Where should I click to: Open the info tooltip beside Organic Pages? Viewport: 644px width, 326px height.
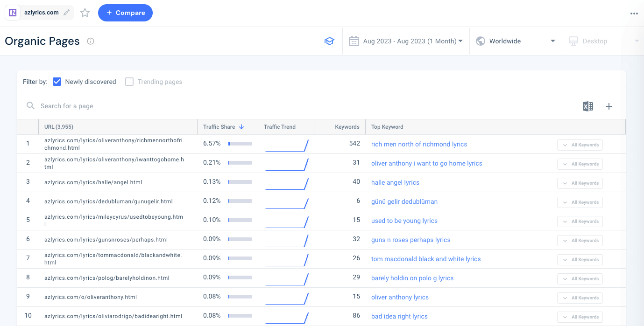pyautogui.click(x=90, y=41)
